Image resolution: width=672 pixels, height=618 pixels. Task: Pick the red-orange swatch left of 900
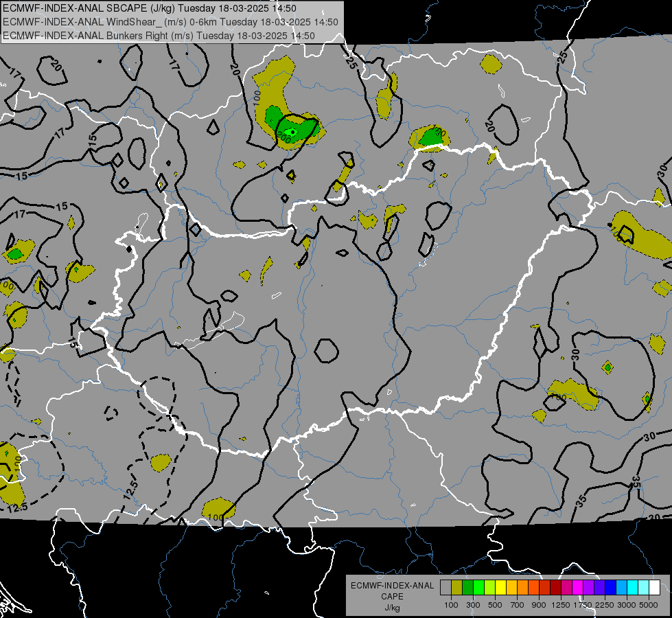point(533,588)
